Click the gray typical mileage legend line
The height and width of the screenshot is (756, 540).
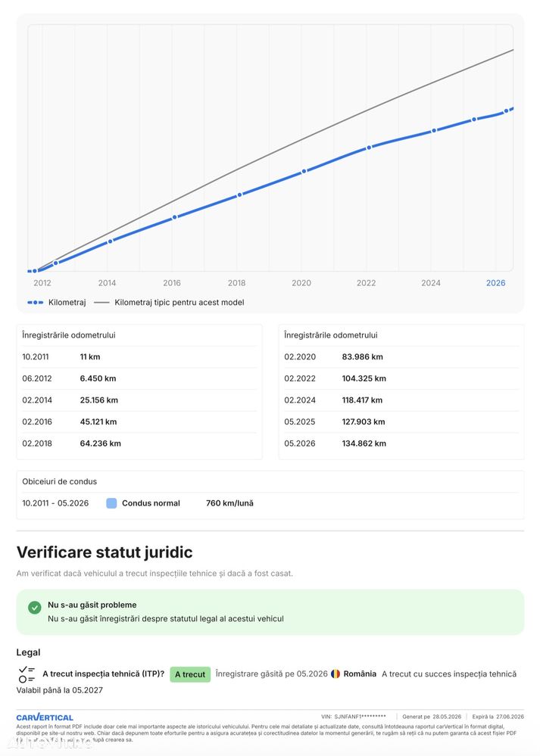[x=101, y=302]
